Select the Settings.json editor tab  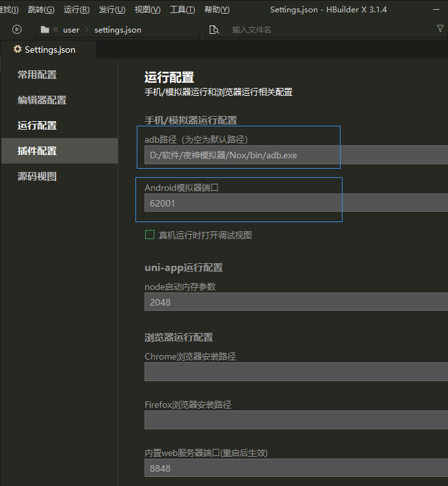(x=49, y=50)
